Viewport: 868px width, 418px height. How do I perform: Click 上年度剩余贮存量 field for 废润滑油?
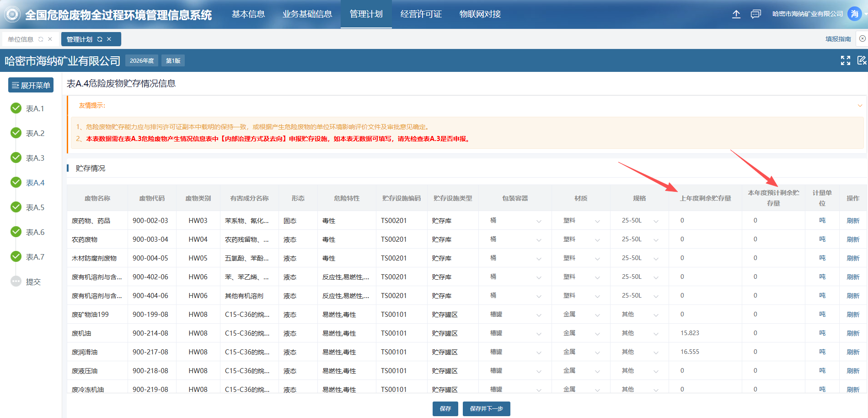point(704,352)
